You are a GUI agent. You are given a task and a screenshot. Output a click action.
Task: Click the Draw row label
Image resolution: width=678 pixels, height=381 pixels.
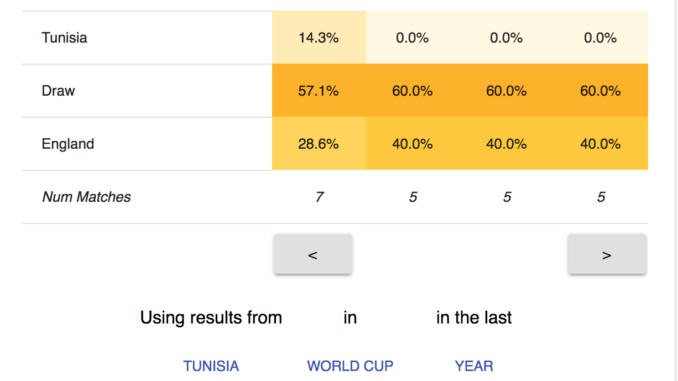tap(58, 91)
